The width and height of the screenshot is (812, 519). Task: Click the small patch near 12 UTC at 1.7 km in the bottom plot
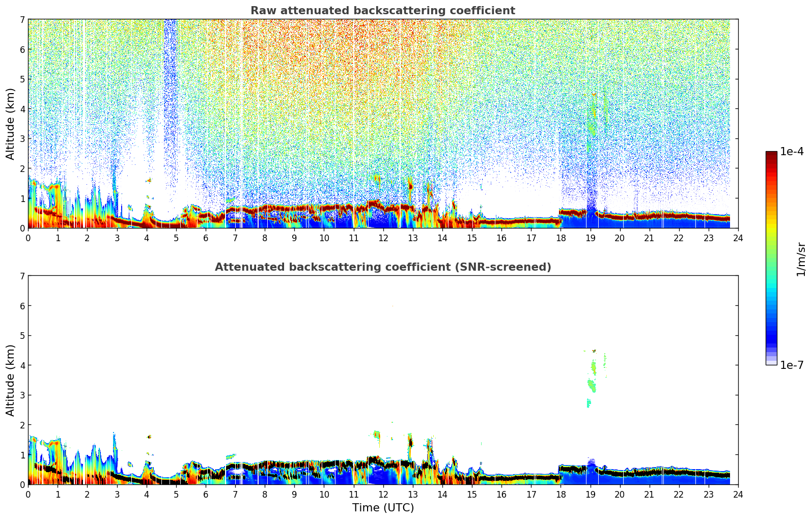pos(377,435)
